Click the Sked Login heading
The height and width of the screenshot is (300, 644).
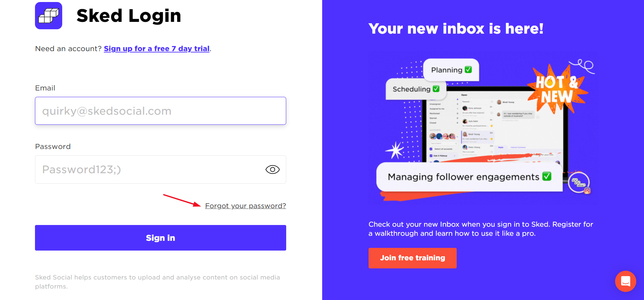coord(129,16)
